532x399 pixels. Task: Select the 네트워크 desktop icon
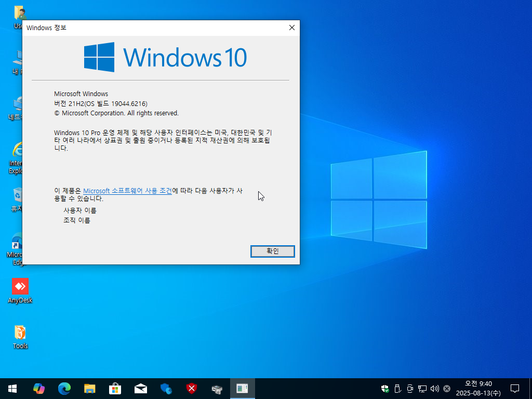click(16, 109)
